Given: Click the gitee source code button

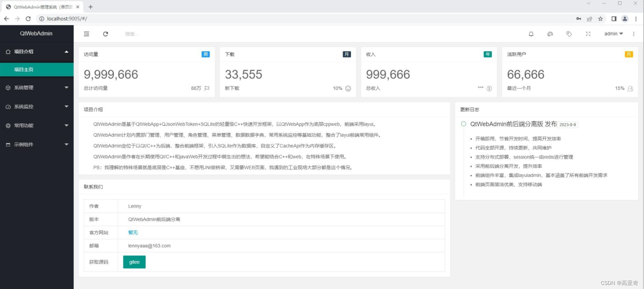Looking at the screenshot, I should 134,262.
